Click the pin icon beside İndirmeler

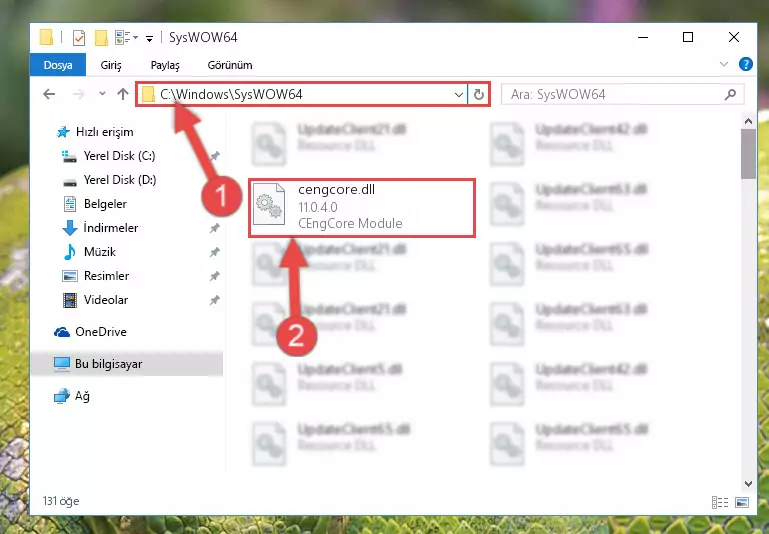point(214,229)
